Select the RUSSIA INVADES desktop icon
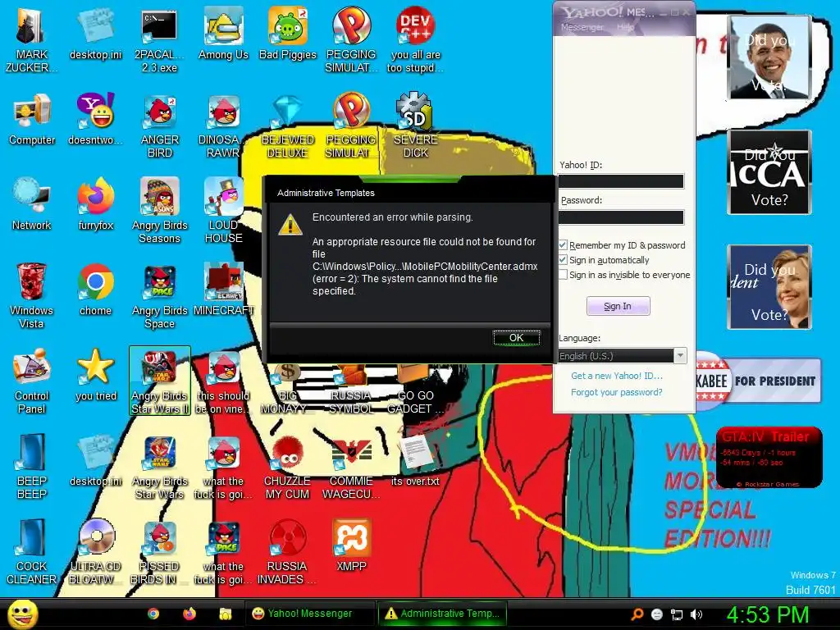Screen dimensions: 840x630 288,551
